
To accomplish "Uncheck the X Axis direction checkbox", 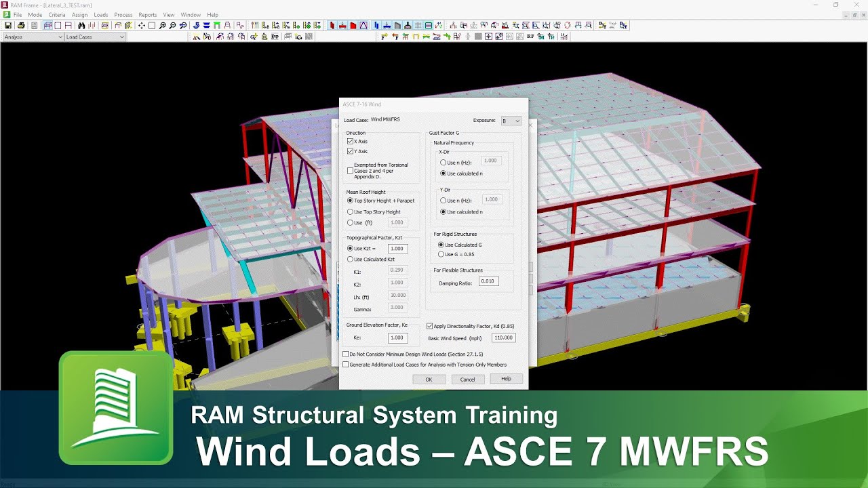I will (x=350, y=141).
